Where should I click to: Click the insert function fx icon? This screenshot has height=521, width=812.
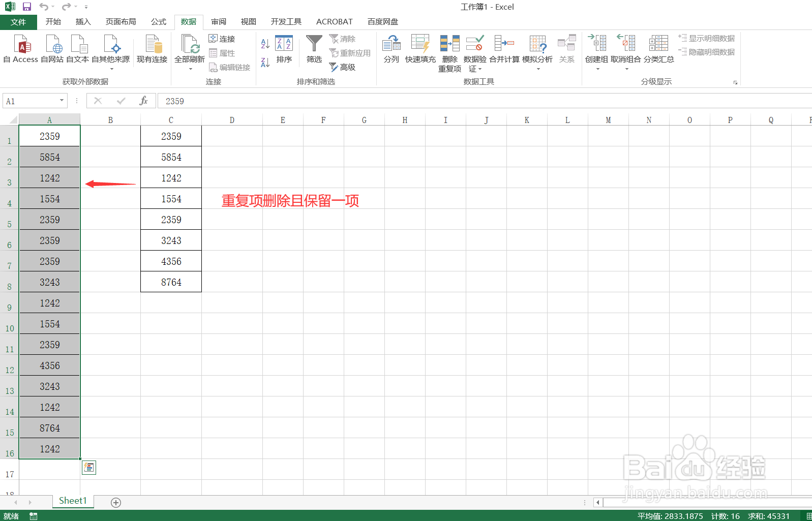pos(143,101)
